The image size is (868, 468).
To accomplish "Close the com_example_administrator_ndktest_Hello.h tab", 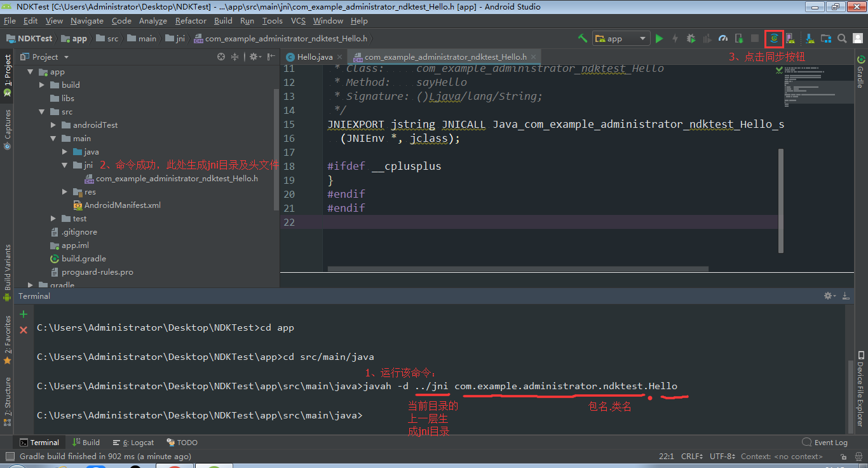I will tap(534, 57).
